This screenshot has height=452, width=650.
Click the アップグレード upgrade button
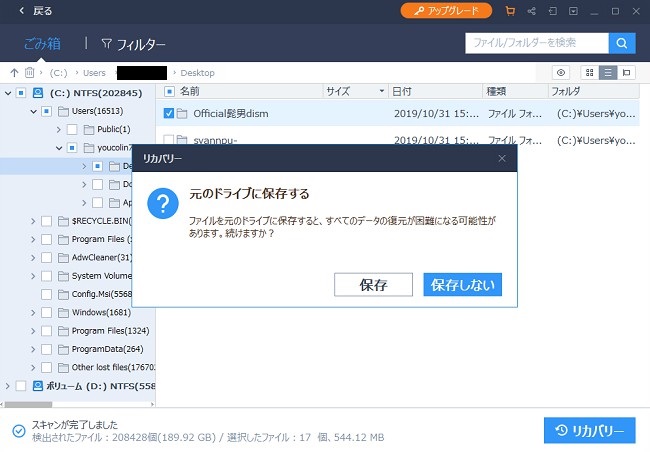tap(446, 11)
